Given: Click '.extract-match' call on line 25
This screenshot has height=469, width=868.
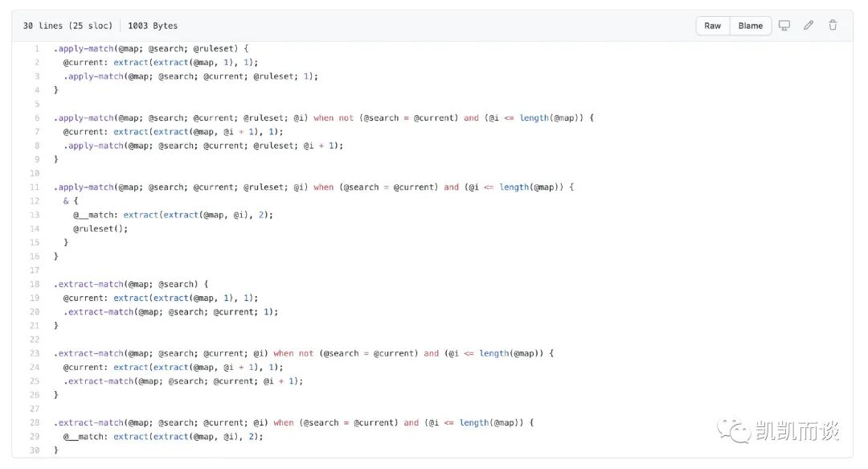Looking at the screenshot, I should click(x=98, y=381).
